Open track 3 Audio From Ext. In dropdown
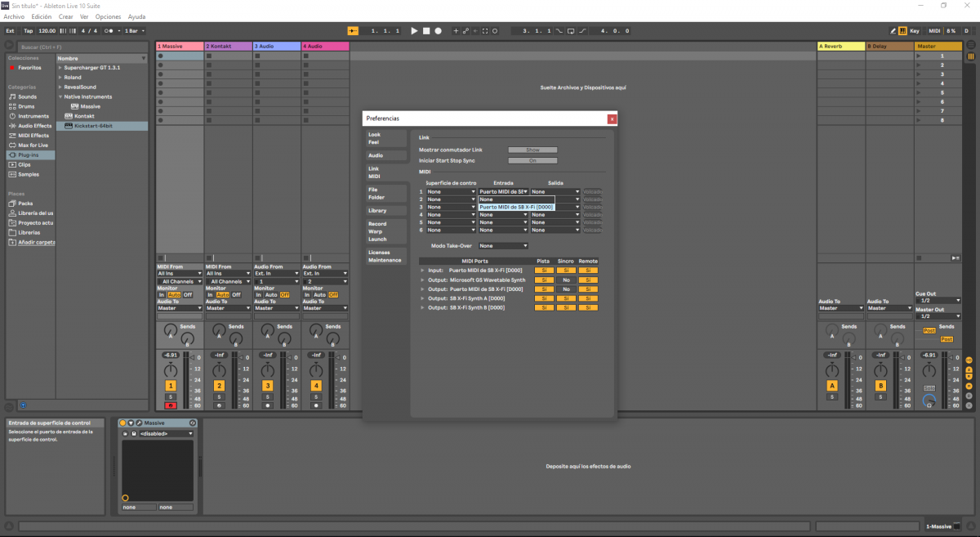 point(276,274)
